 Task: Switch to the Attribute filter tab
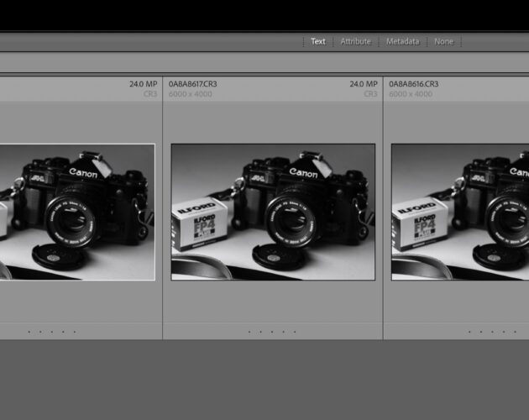[x=355, y=41]
